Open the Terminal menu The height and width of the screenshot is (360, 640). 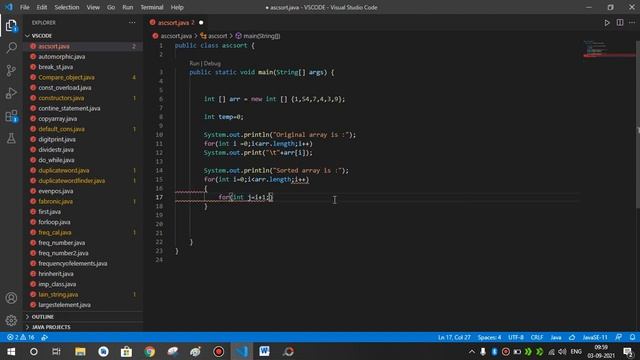point(151,7)
